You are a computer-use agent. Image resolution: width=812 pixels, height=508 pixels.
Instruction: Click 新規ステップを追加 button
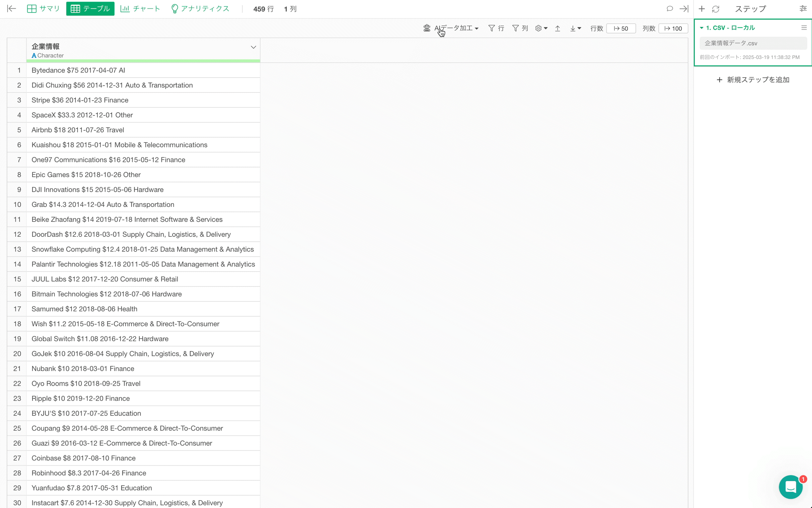pyautogui.click(x=753, y=80)
